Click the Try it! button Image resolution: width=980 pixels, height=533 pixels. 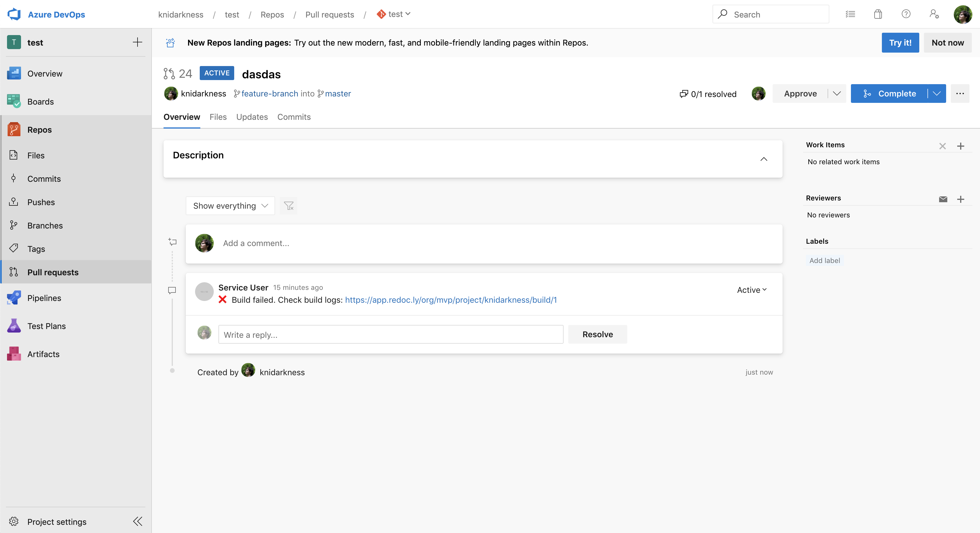click(900, 43)
